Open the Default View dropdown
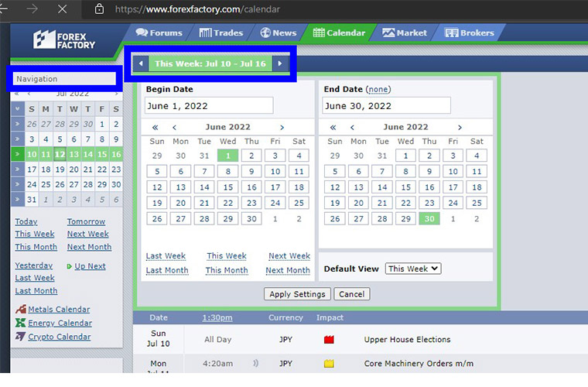The height and width of the screenshot is (387, 588). pos(413,269)
